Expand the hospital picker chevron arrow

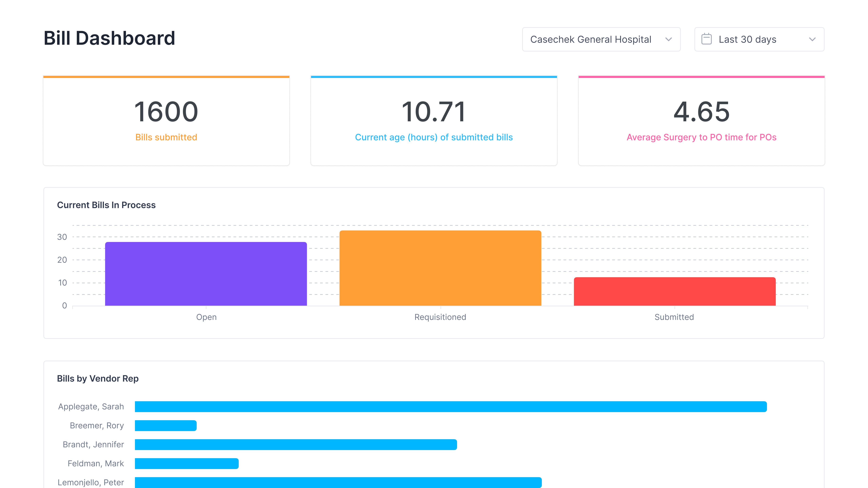tap(669, 39)
